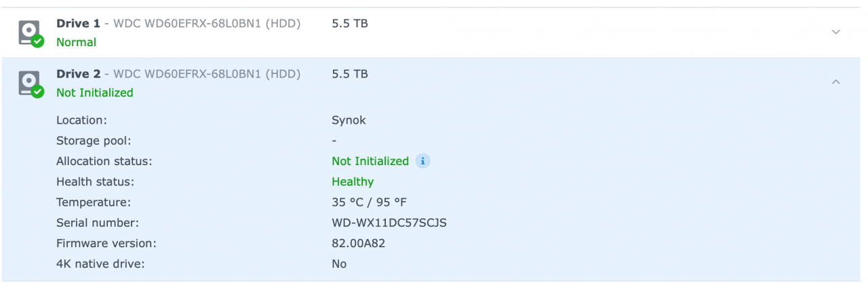868x290 pixels.
Task: Click the Storage pool label
Action: click(94, 141)
